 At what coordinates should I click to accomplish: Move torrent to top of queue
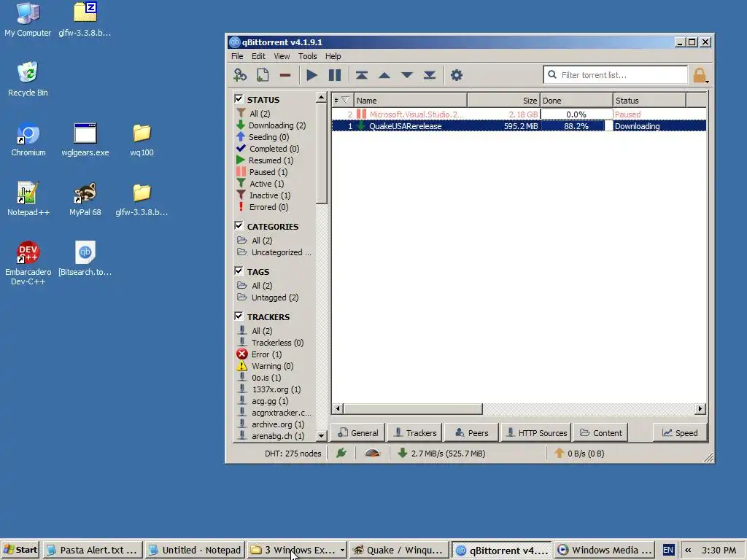click(x=362, y=75)
